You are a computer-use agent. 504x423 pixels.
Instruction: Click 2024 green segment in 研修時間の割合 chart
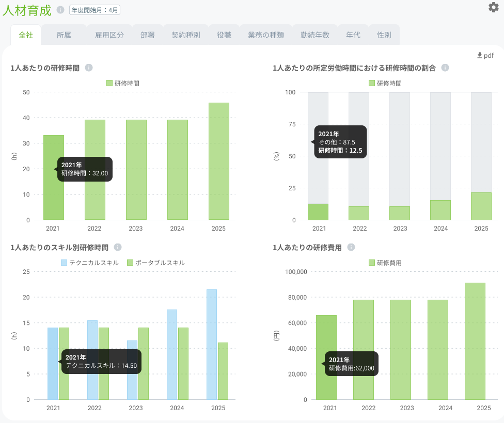coord(440,210)
